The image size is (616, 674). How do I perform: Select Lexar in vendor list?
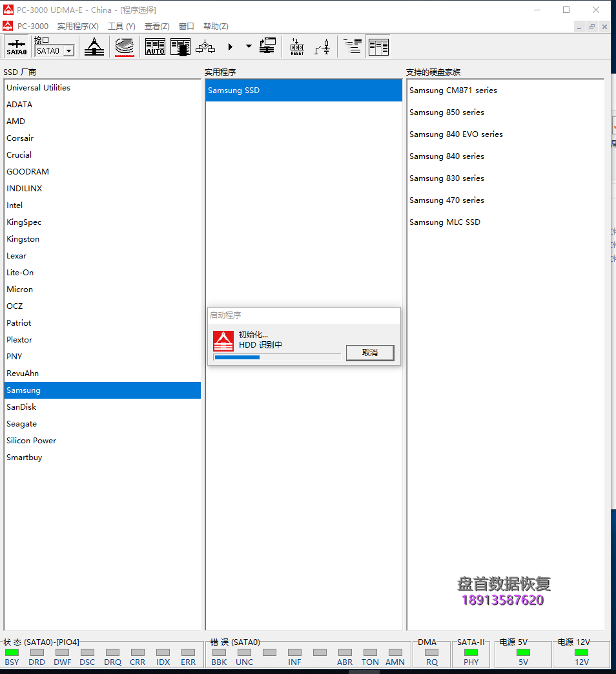pyautogui.click(x=103, y=255)
